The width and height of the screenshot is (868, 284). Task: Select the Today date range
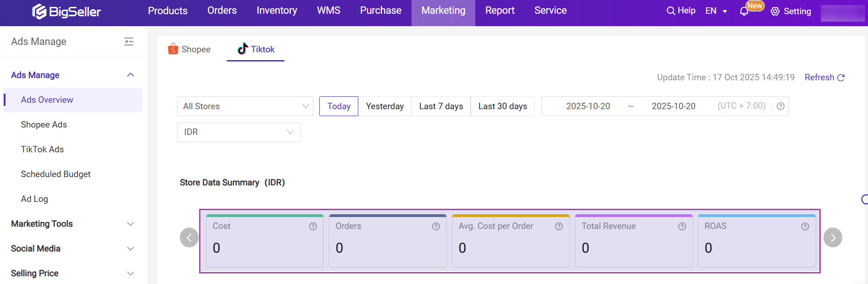(339, 106)
